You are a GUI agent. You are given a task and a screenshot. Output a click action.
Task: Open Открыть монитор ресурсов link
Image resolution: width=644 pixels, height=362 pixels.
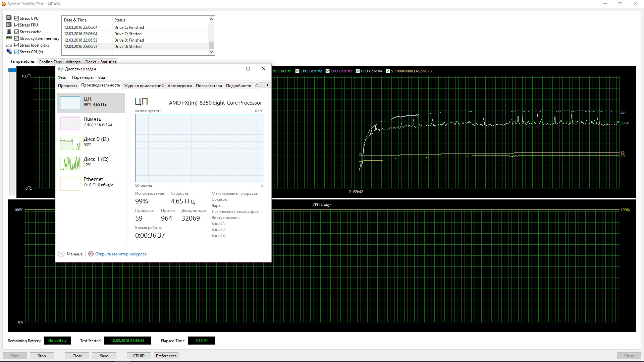click(121, 254)
